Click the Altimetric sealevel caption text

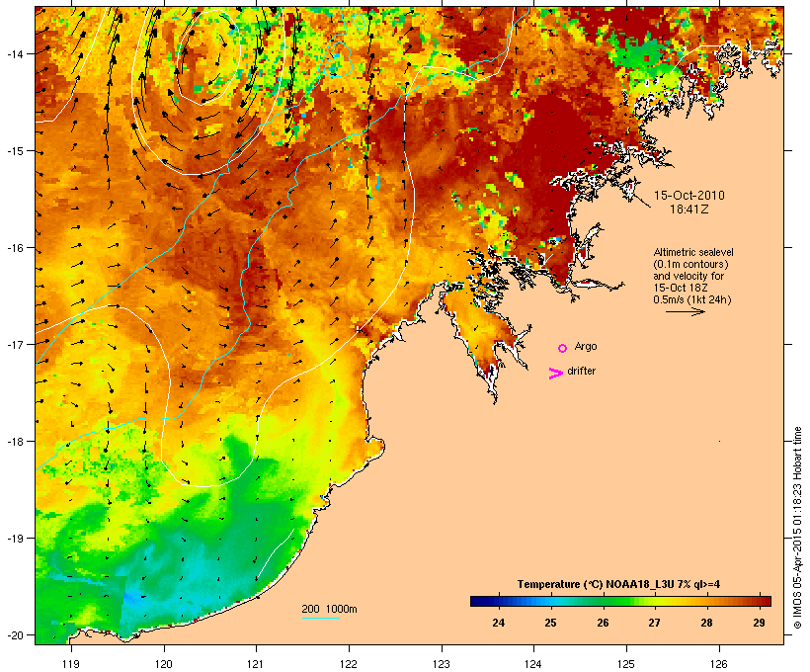click(x=693, y=252)
